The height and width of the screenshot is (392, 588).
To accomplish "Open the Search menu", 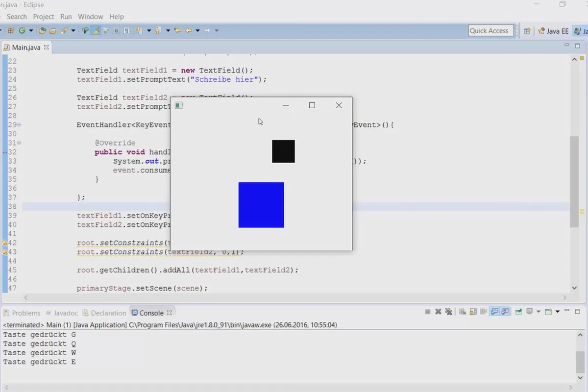I will coord(17,17).
